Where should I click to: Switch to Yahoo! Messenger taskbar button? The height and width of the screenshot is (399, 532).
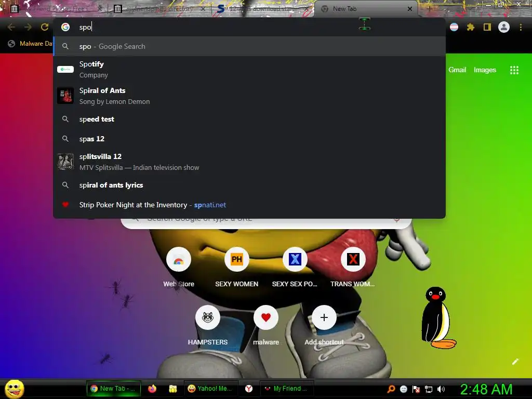coord(210,389)
